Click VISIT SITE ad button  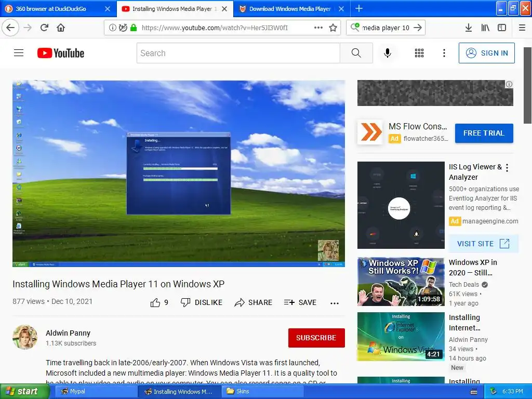(x=484, y=244)
